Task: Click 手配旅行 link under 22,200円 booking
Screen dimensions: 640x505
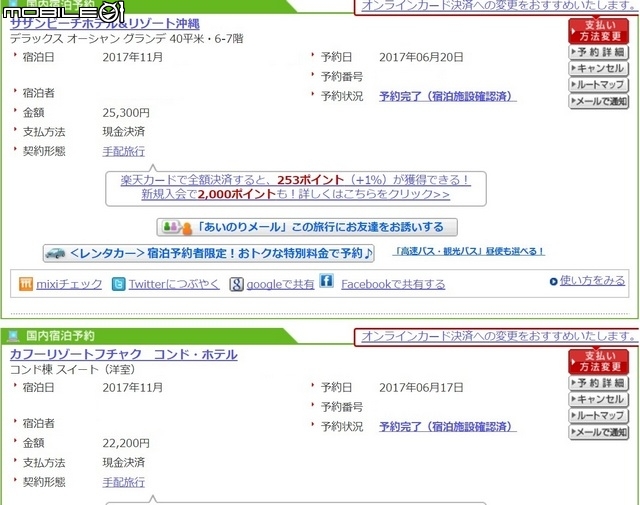Action: (x=124, y=482)
